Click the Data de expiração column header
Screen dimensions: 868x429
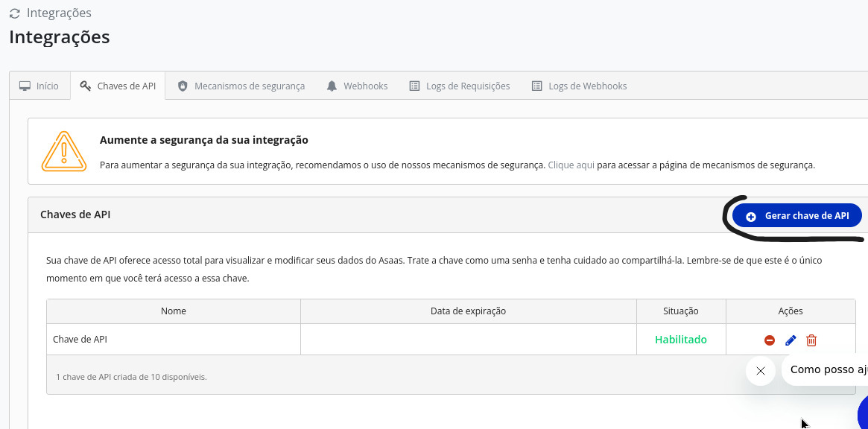[x=468, y=311]
